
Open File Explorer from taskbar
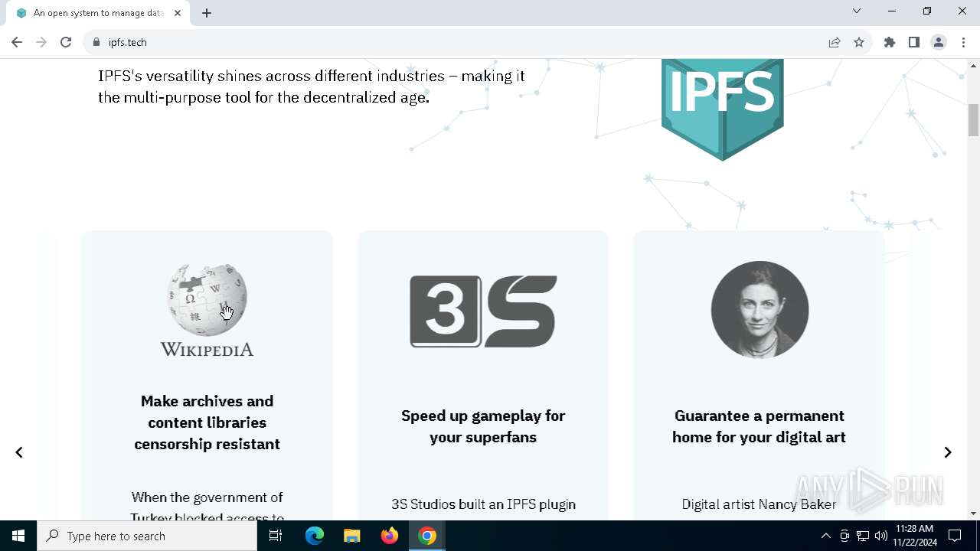[x=351, y=536]
